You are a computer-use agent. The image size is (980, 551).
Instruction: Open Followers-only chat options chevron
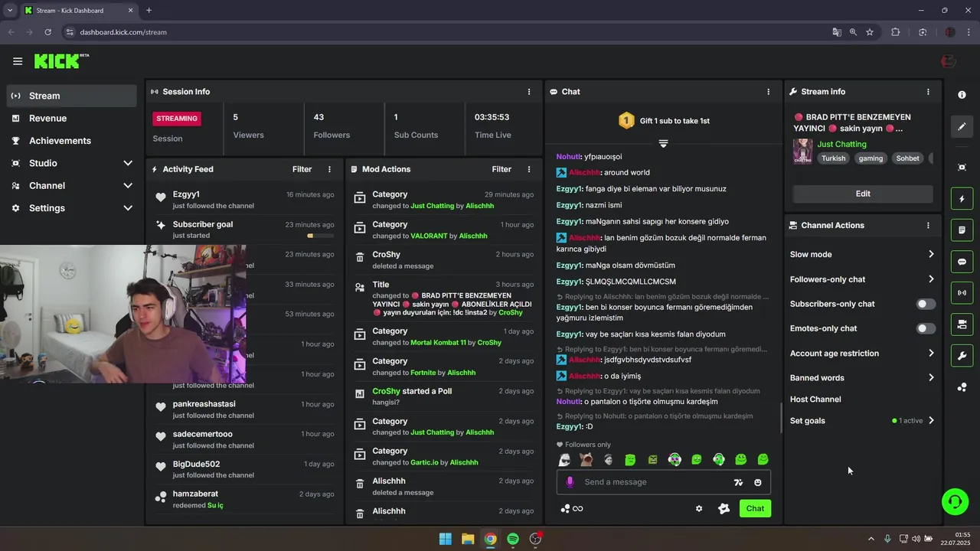[x=931, y=279]
